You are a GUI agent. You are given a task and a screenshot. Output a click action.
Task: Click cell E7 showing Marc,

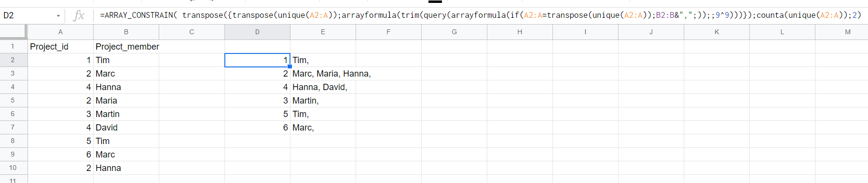(x=323, y=128)
